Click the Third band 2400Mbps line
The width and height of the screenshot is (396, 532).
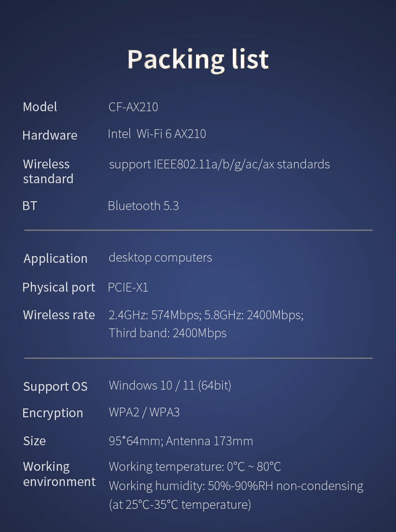168,333
